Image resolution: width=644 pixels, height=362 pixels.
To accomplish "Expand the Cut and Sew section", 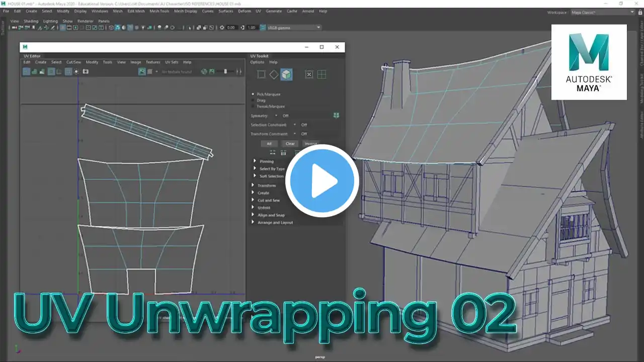I will [269, 200].
